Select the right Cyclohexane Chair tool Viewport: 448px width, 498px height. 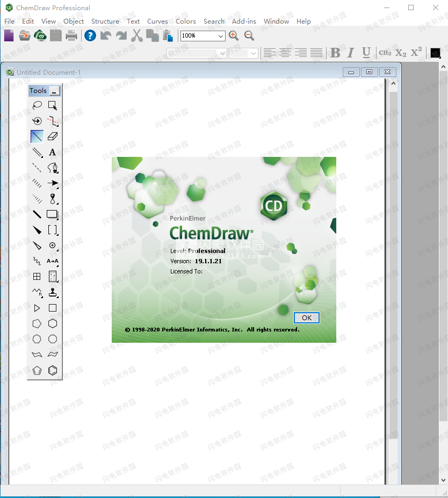point(53,355)
